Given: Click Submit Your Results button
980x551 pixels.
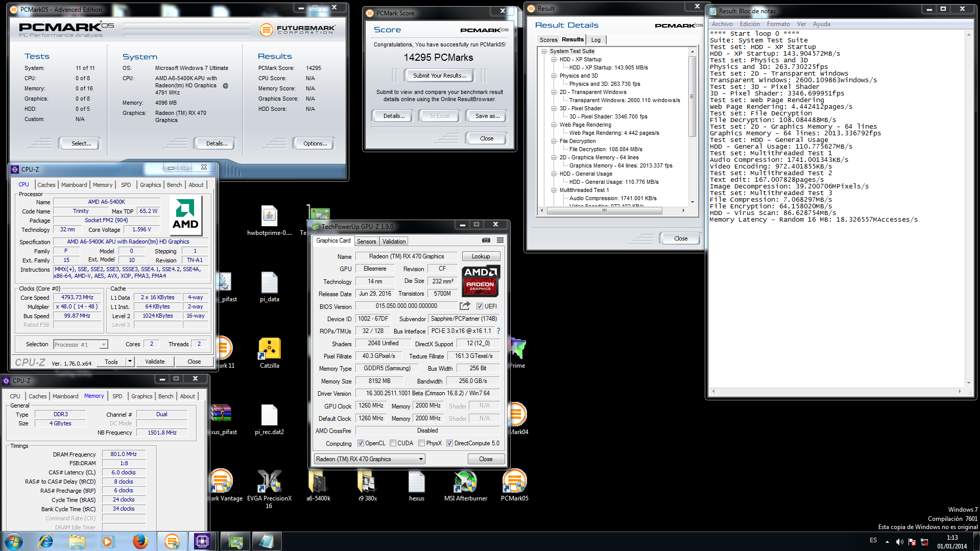Looking at the screenshot, I should pyautogui.click(x=439, y=76).
